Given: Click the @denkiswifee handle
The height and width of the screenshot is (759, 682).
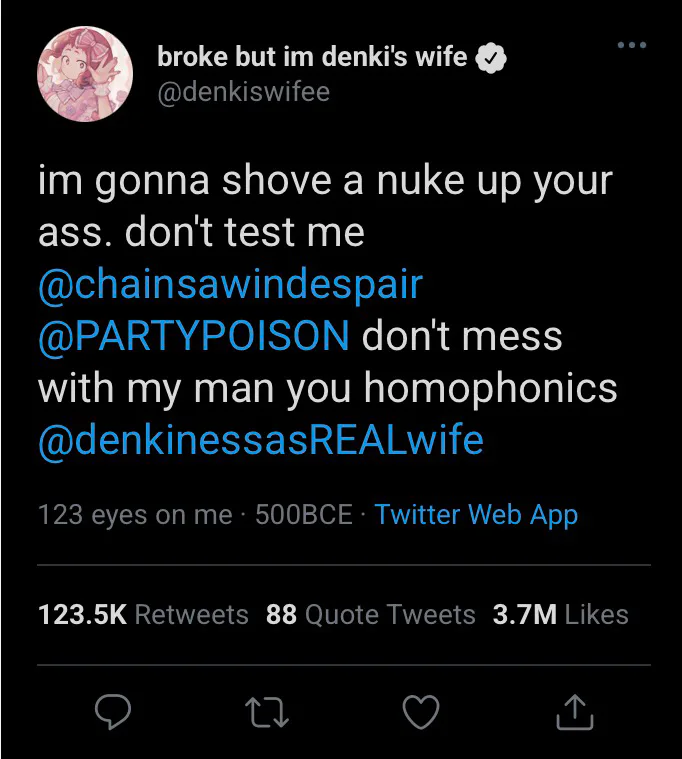Looking at the screenshot, I should [x=243, y=92].
